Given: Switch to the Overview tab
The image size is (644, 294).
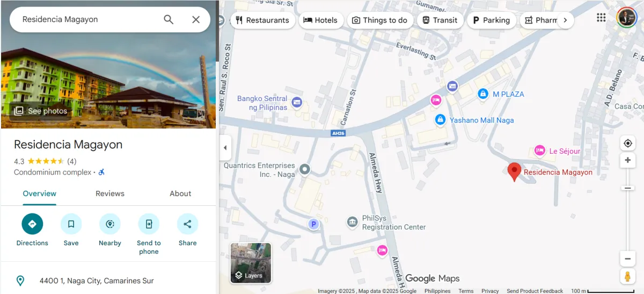Looking at the screenshot, I should point(40,193).
